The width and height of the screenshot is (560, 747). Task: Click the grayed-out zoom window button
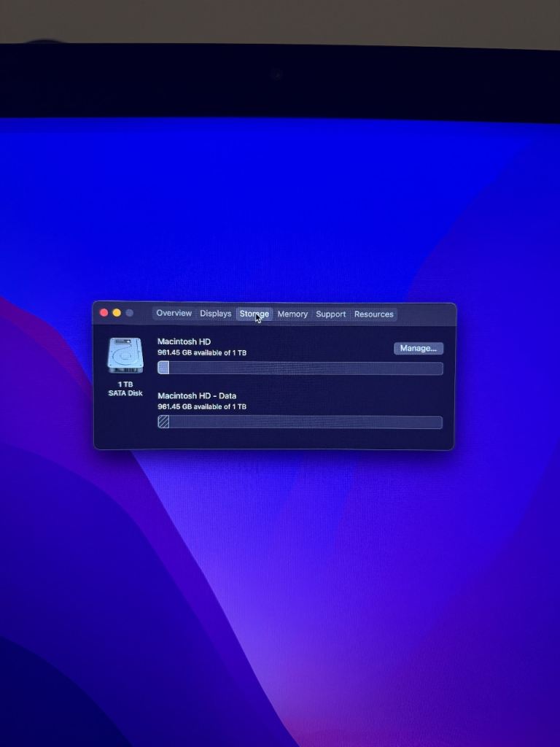coord(130,313)
